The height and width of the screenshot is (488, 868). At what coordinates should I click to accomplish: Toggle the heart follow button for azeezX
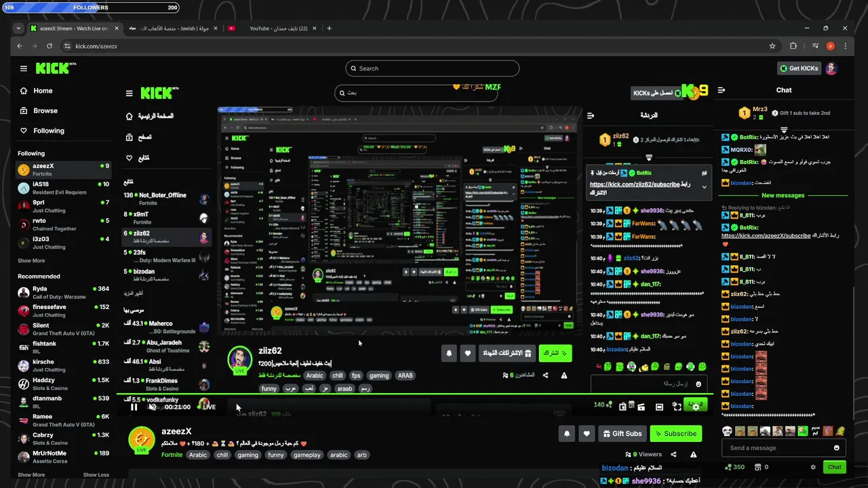[x=587, y=434]
